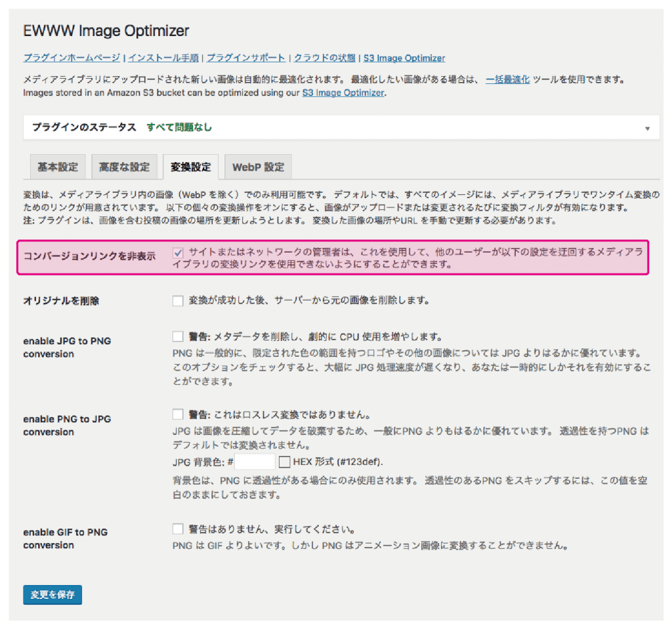Expand the プラグインのステータス panel arrow
This screenshot has width=672, height=629.
coord(647,128)
